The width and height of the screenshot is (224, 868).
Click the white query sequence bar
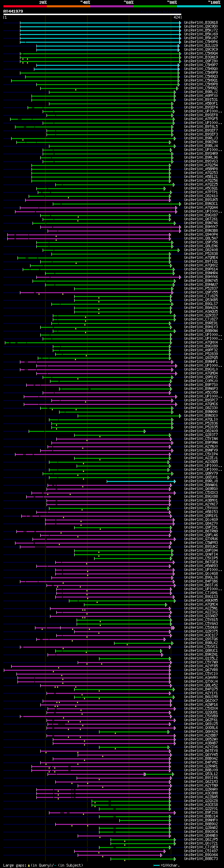(x=92, y=15)
